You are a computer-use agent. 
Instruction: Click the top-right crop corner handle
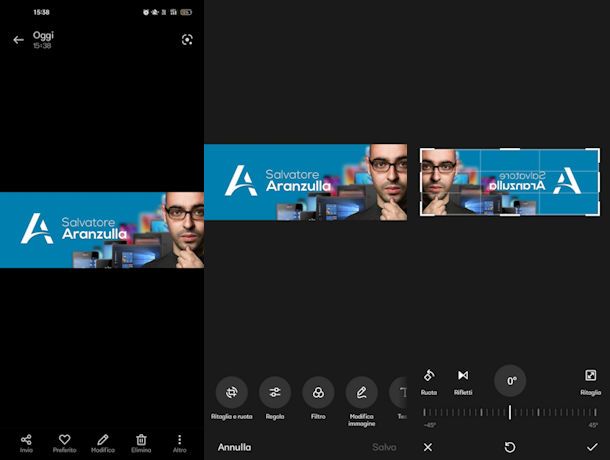pos(596,151)
